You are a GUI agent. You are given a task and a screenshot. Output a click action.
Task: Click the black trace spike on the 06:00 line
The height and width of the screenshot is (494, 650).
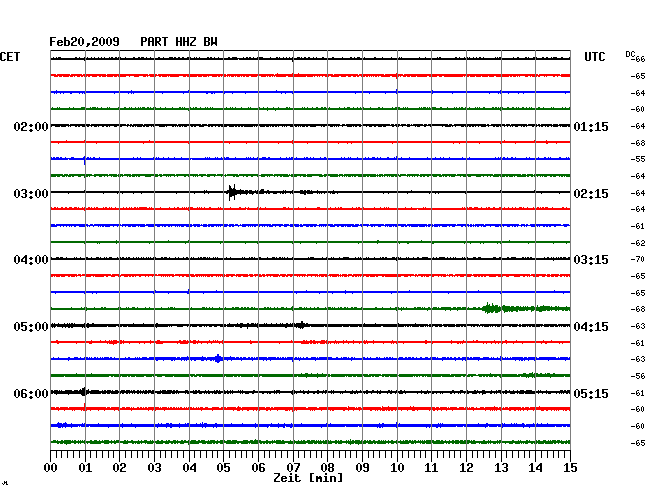coord(84,392)
